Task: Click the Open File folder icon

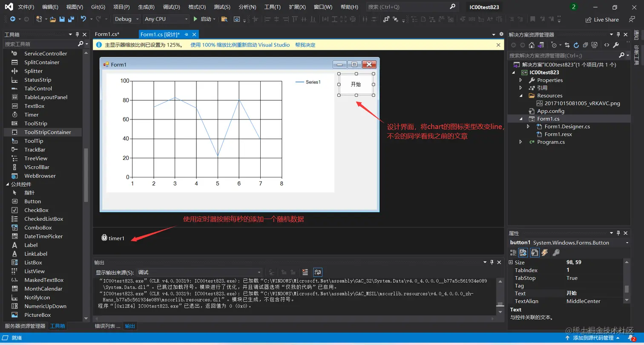Action: 53,19
